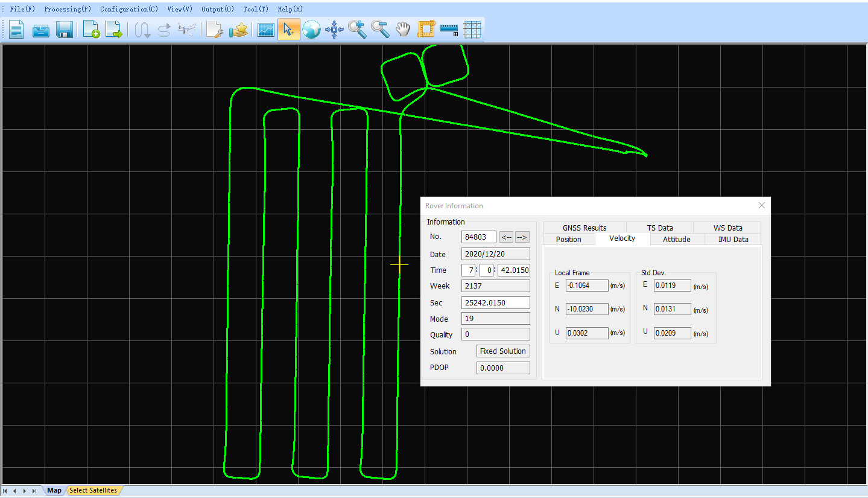Click the Time hour field showing 7
This screenshot has height=498, width=868.
tap(469, 270)
